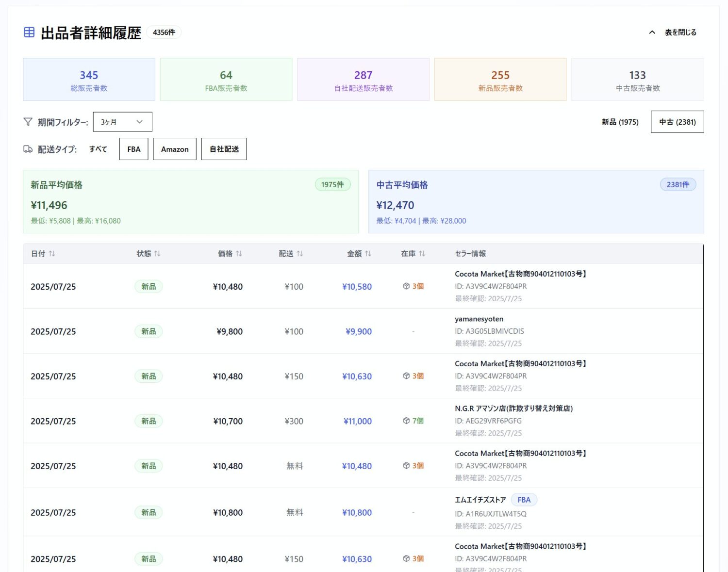Select すべて delivery type filter
728x572 pixels.
(98, 149)
